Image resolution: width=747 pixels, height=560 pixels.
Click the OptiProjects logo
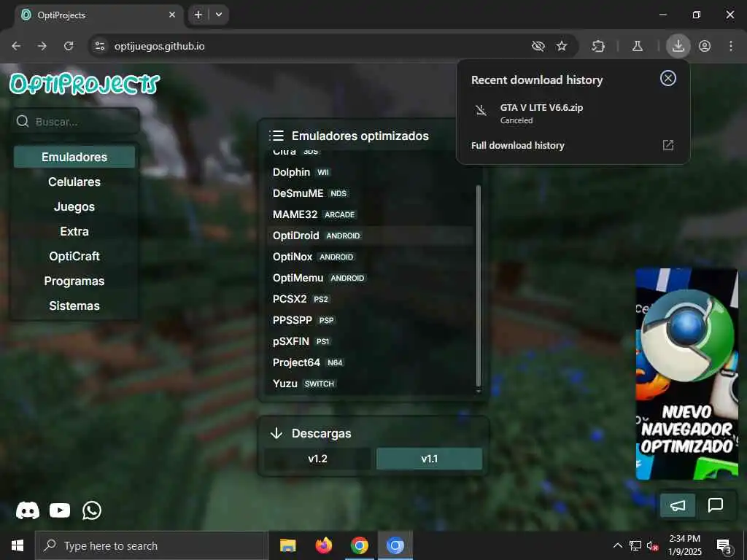[85, 84]
